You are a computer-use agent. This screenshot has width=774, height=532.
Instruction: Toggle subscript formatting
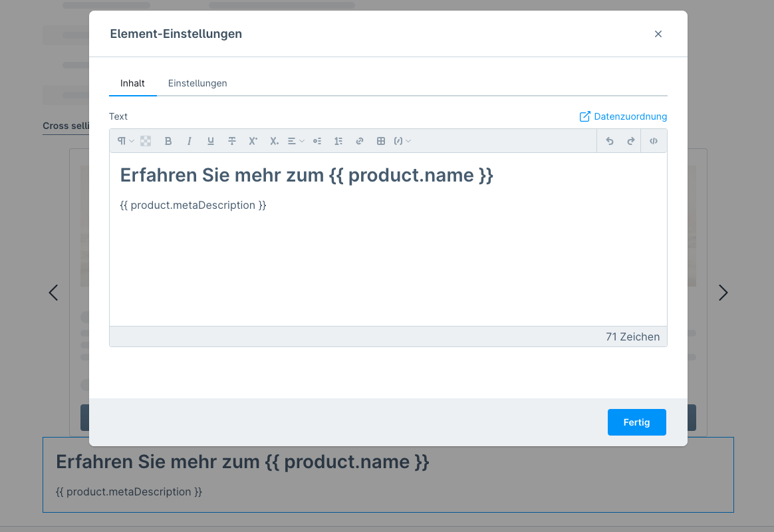click(x=274, y=141)
